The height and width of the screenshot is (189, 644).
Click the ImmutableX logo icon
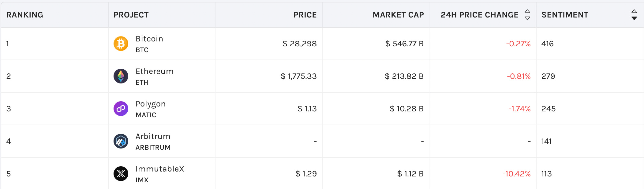[121, 174]
